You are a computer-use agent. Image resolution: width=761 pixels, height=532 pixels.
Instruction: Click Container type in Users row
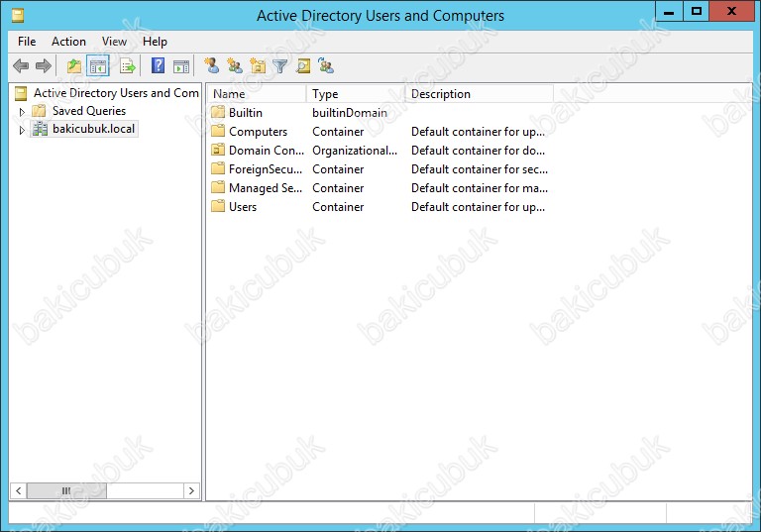[338, 207]
